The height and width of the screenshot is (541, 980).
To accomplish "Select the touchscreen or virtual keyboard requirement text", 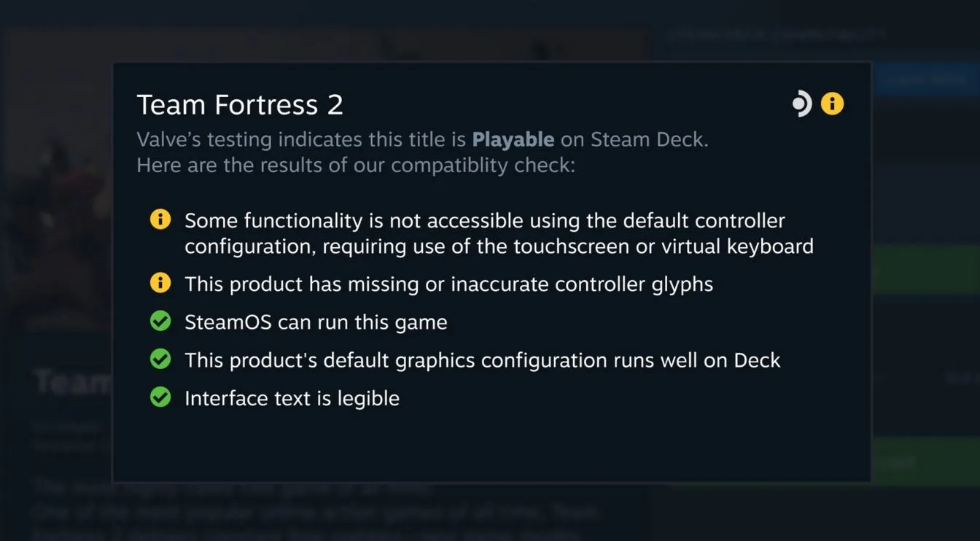I will tap(499, 233).
